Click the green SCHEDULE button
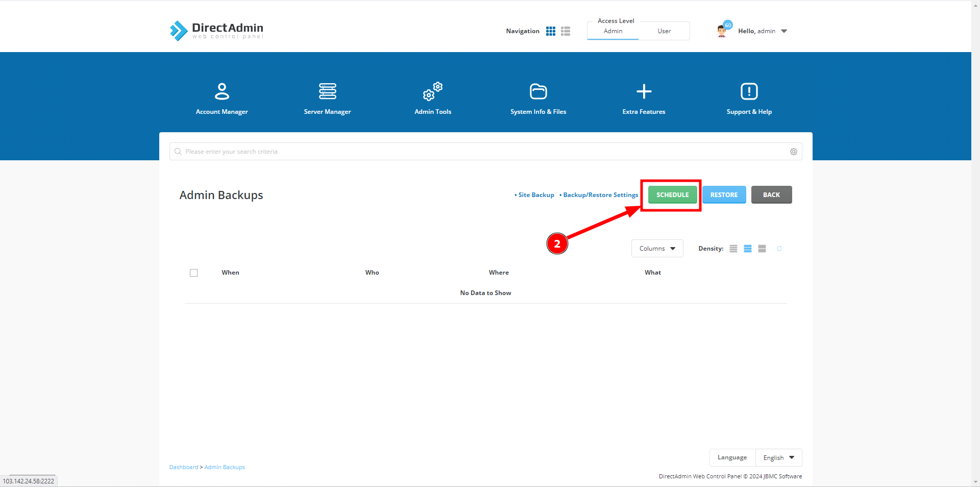 pos(672,195)
